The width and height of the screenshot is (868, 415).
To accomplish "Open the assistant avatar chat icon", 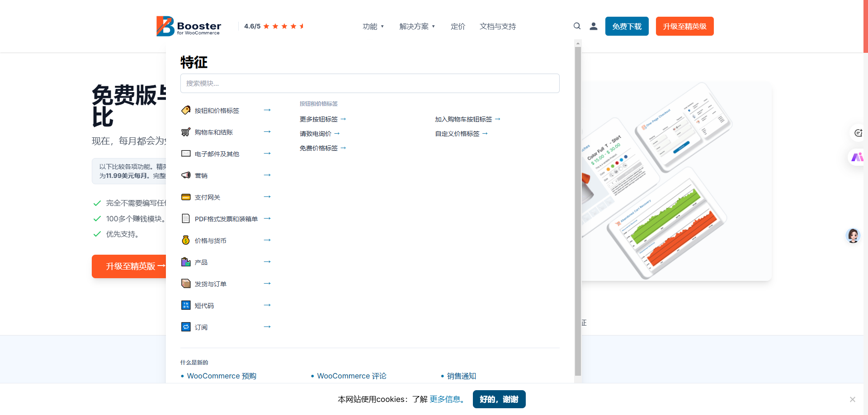I will [x=853, y=235].
